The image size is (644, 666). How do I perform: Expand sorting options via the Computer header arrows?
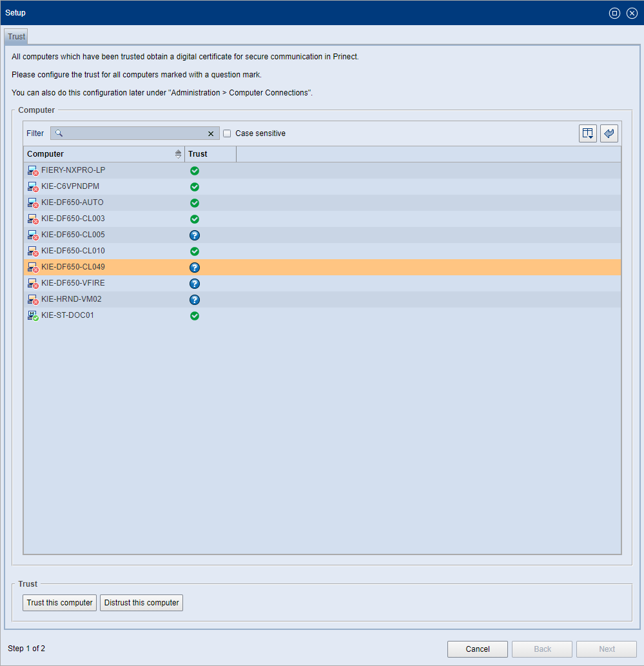pos(178,153)
